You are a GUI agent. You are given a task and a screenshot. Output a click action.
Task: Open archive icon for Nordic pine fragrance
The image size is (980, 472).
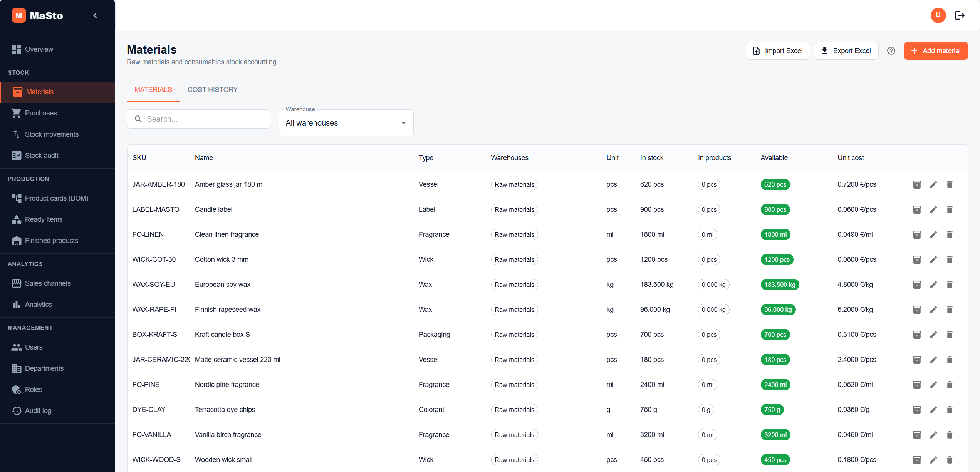[917, 385]
